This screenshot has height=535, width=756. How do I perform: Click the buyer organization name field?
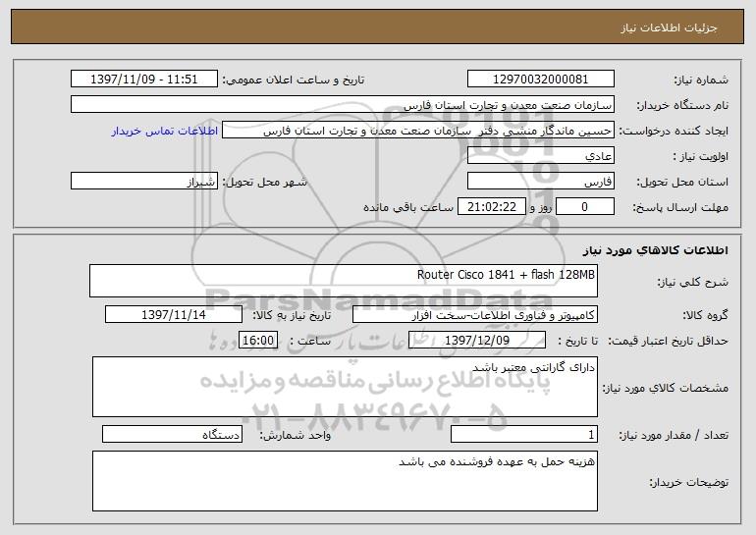(x=343, y=105)
